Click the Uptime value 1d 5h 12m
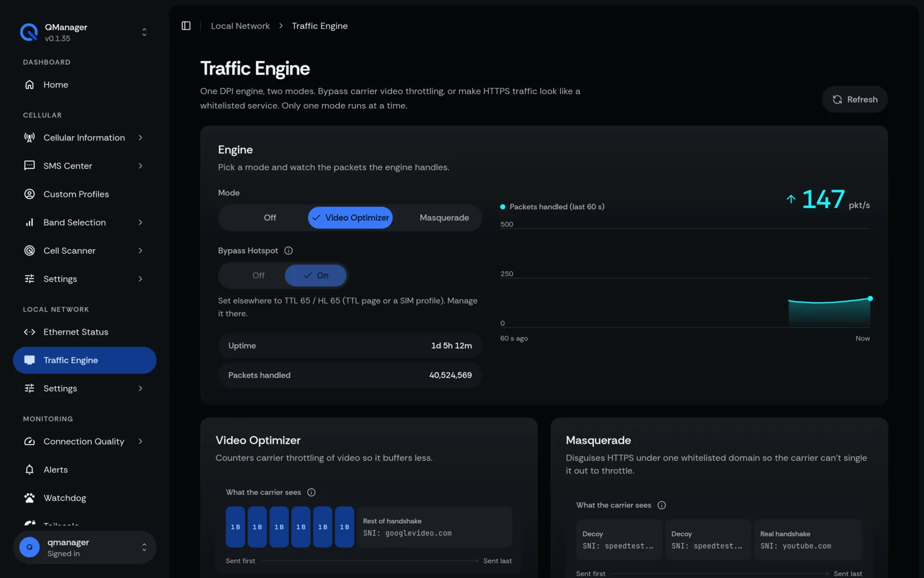Viewport: 924px width, 578px height. (x=452, y=346)
